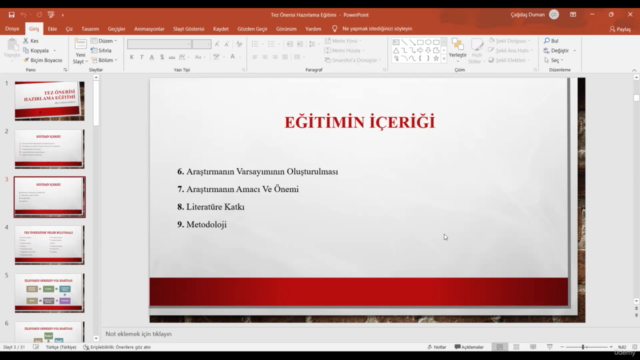Click Bul find magnifier
Viewport: 640px width, 360px height.
point(551,41)
